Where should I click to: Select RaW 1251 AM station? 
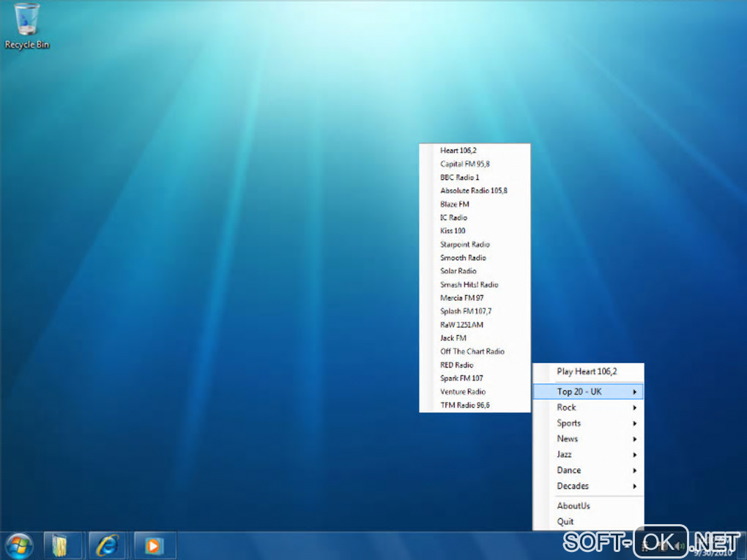tap(475, 325)
